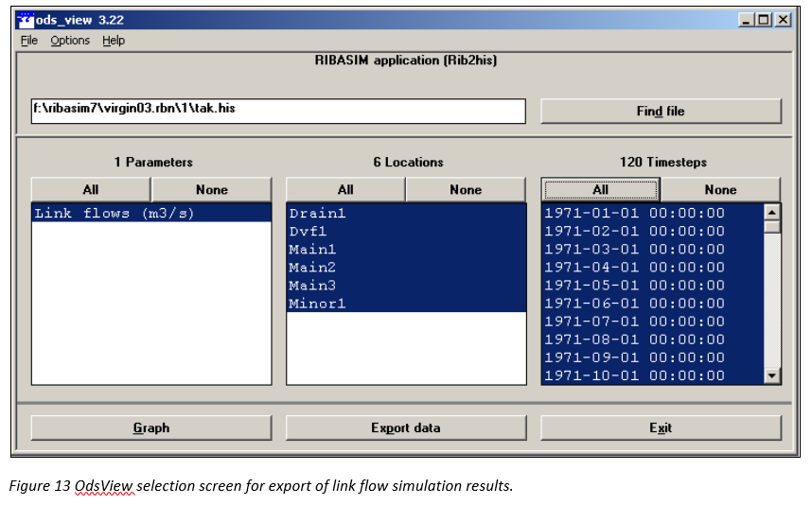This screenshot has width=812, height=505.
Task: Select Link flows (m3/s) parameter
Action: [x=151, y=213]
